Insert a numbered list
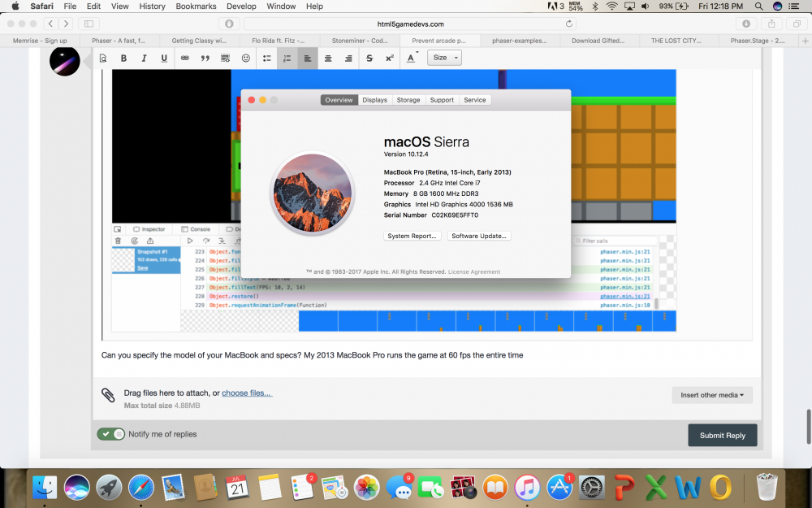Viewport: 812px width, 508px height. click(287, 58)
